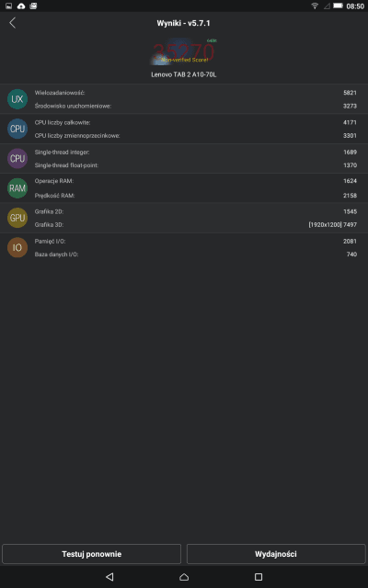Open the cloud upload notification icon
Viewport: 368px width, 588px height.
point(21,6)
